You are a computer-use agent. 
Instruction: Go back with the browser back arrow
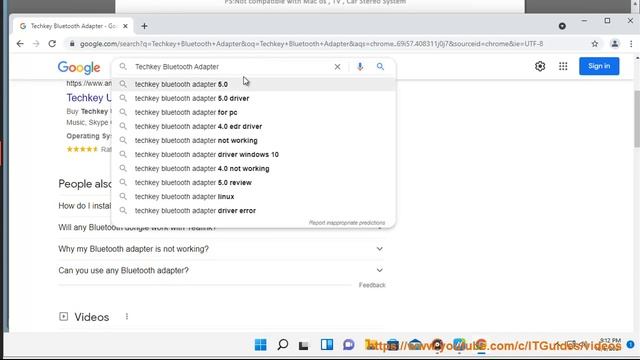(x=20, y=44)
